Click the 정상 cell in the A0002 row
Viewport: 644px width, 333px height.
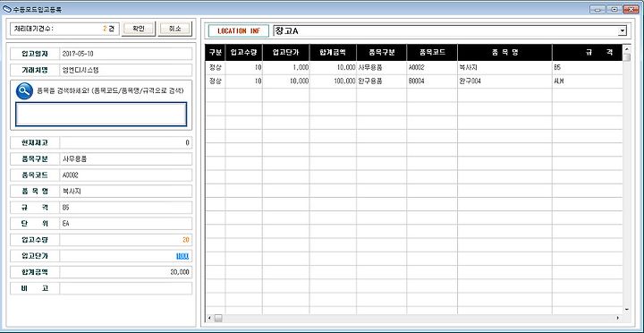click(x=216, y=68)
